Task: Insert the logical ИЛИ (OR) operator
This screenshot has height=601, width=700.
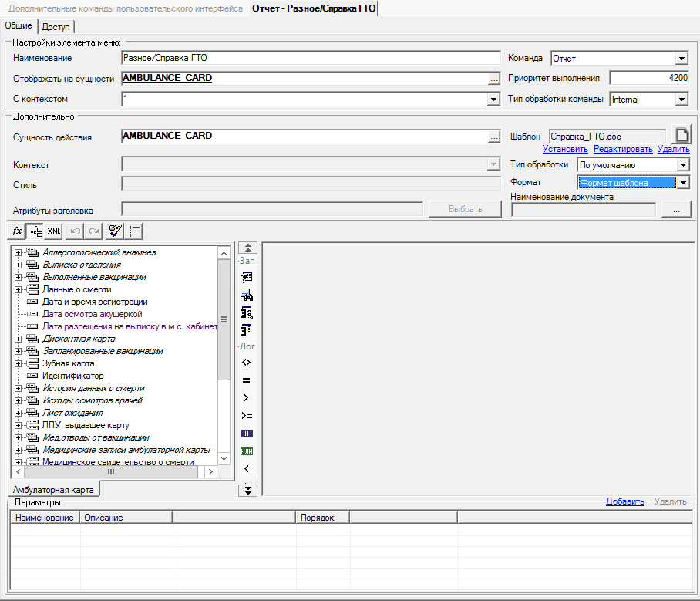Action: pos(247,451)
